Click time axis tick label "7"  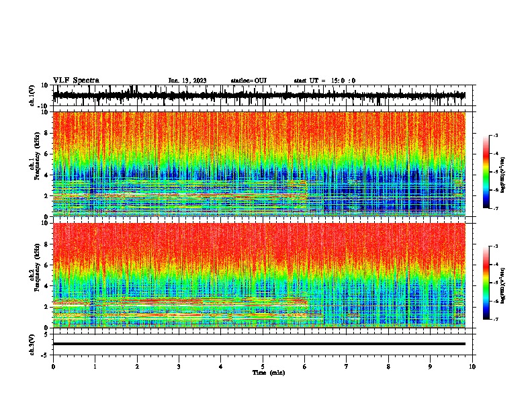(x=347, y=367)
